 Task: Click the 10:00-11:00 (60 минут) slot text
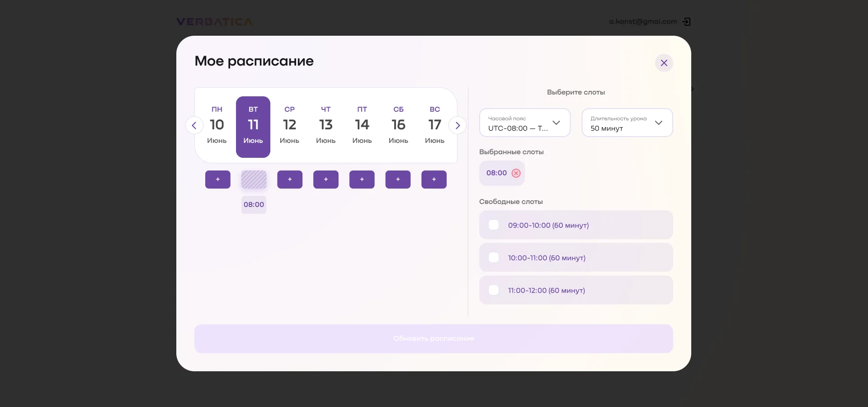click(547, 258)
